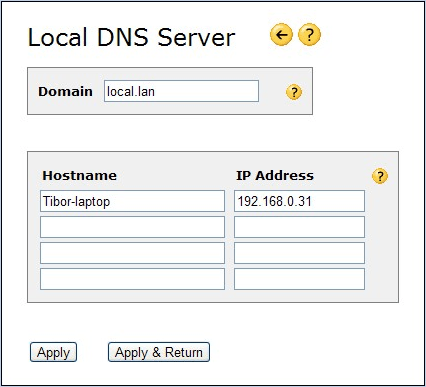
Task: Click the hostname field with Tibor-laptop
Action: point(132,201)
